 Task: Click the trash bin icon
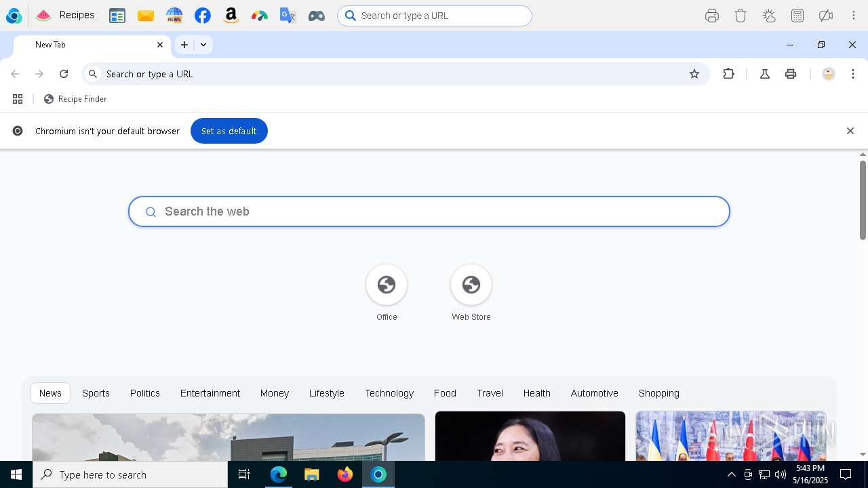point(741,16)
